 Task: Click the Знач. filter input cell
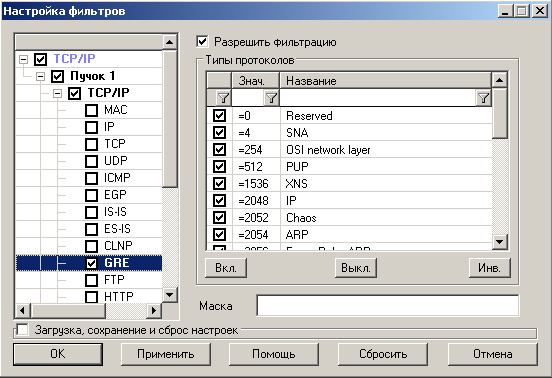249,97
